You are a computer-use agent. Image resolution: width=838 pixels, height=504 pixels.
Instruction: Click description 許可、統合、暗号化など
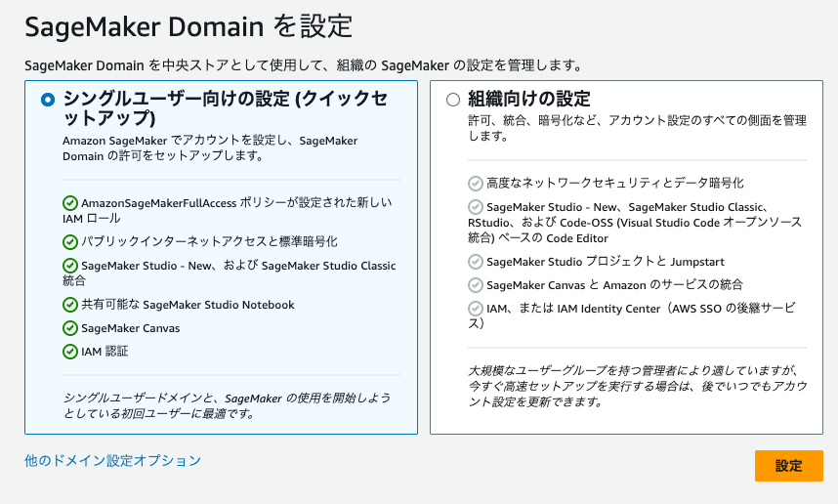637,128
